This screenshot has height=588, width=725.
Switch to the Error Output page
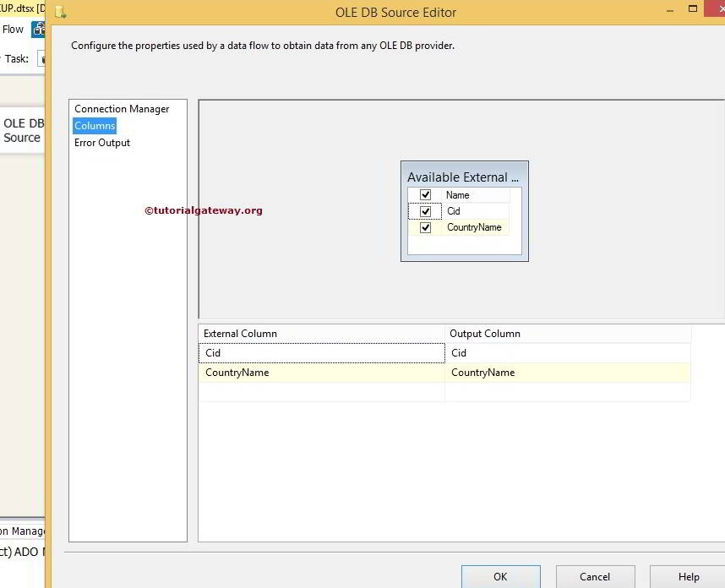click(x=102, y=143)
